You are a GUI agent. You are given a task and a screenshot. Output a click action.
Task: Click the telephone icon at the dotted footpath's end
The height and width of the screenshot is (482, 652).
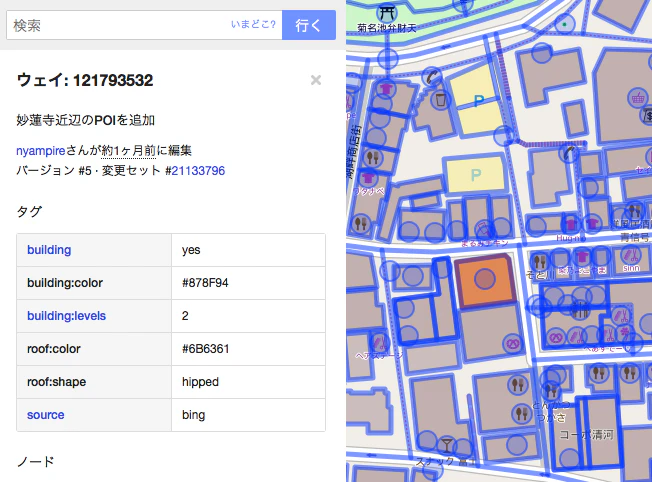(569, 154)
